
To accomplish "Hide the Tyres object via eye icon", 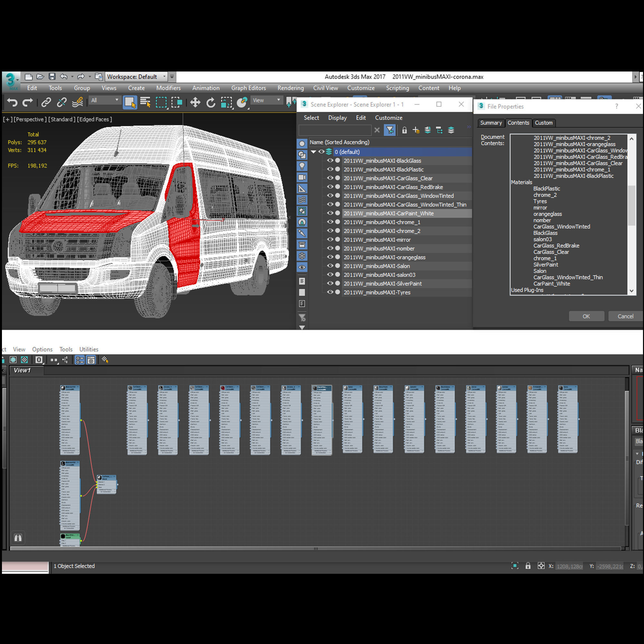I will tap(330, 292).
